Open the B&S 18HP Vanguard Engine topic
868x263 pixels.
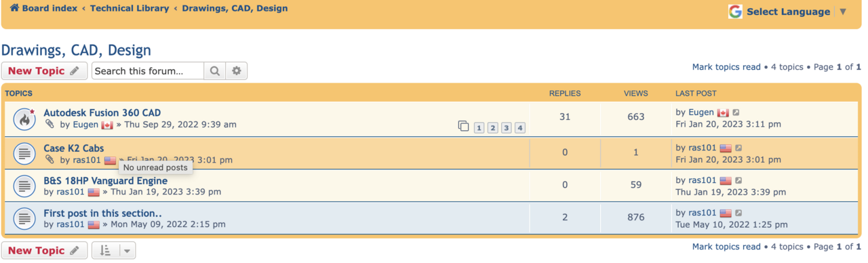[x=105, y=181]
